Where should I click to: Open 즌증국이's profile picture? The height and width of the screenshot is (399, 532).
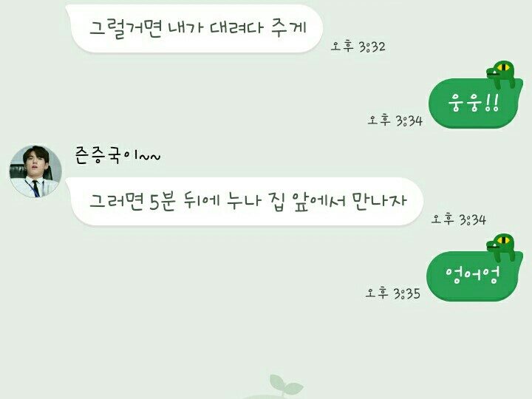point(35,171)
